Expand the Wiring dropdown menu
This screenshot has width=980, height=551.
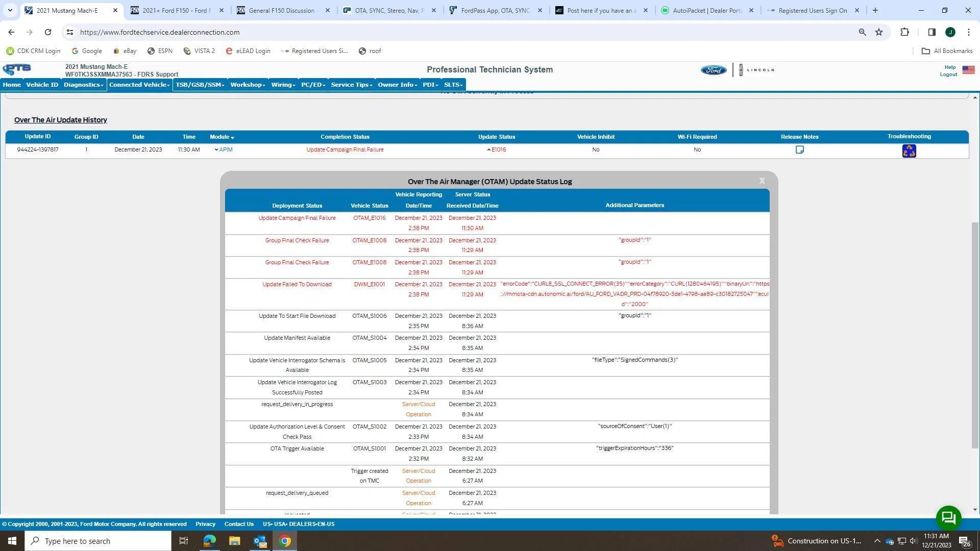pyautogui.click(x=283, y=85)
